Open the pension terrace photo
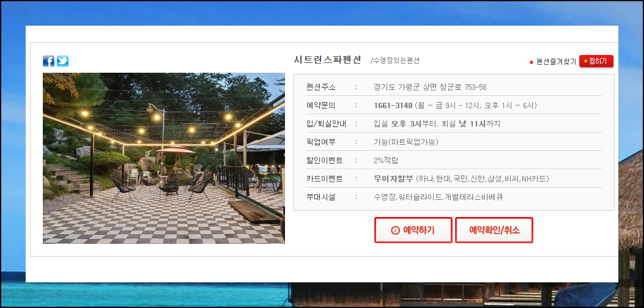Screen dimensions: 644x308 (164, 158)
